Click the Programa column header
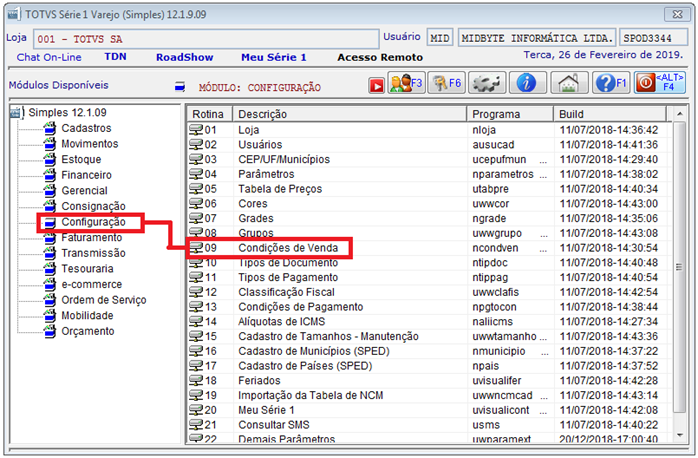Screen dimensions: 698x458 tap(510, 114)
